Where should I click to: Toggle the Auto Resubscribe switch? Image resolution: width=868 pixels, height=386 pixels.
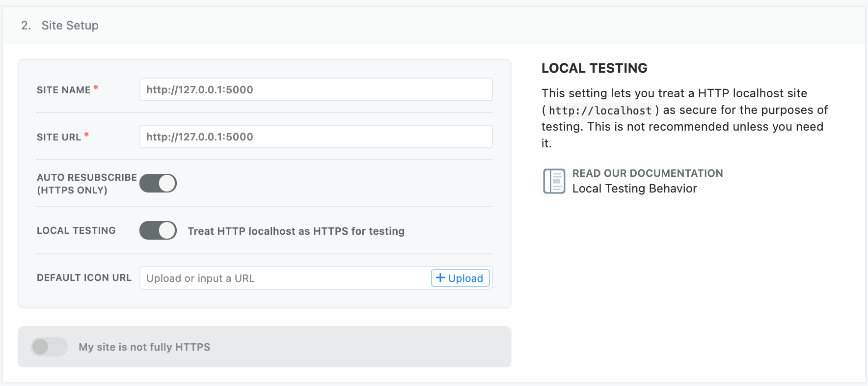[158, 183]
